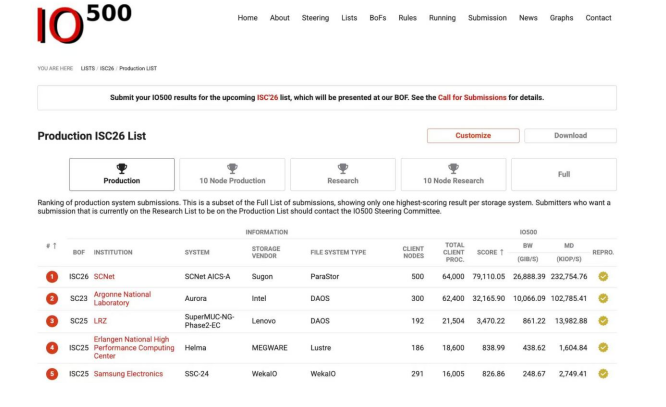Open the Argonne National Laboratory link

coord(122,299)
